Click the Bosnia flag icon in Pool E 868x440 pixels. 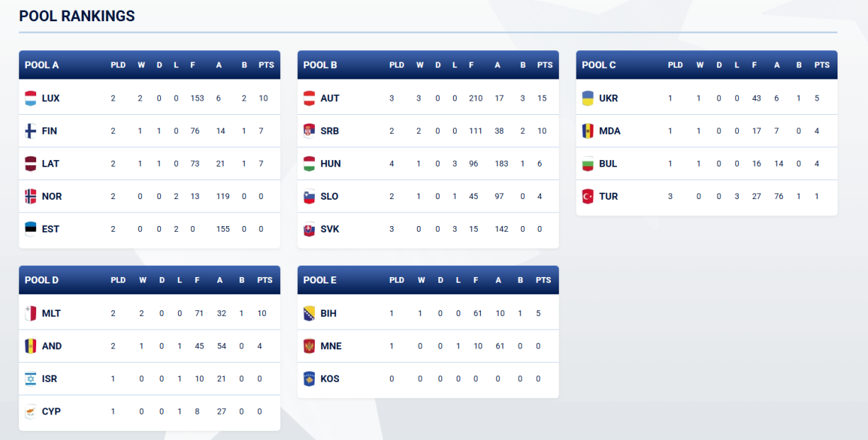[x=309, y=313]
